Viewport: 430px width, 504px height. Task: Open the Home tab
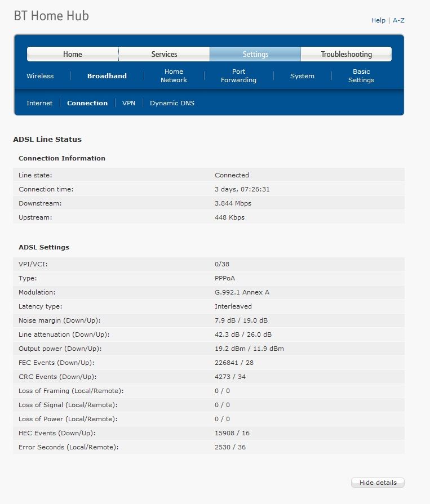tap(73, 54)
